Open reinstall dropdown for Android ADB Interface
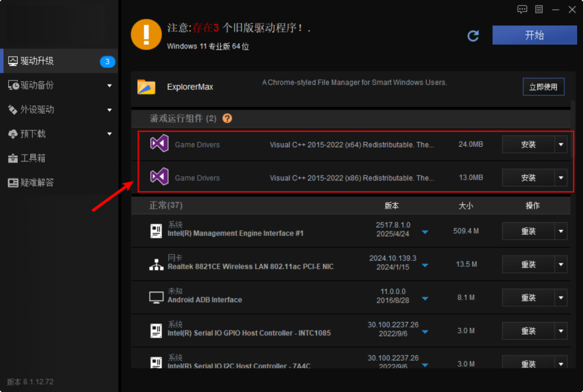 [x=561, y=298]
